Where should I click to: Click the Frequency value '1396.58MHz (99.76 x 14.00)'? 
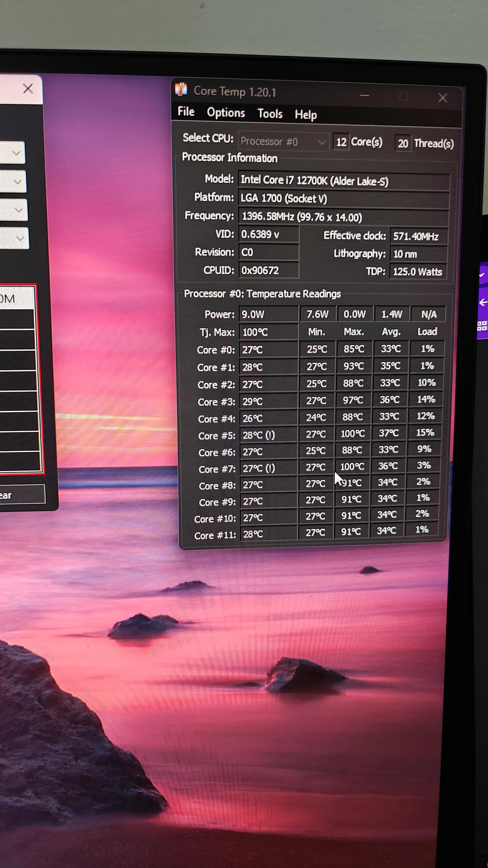(x=344, y=217)
